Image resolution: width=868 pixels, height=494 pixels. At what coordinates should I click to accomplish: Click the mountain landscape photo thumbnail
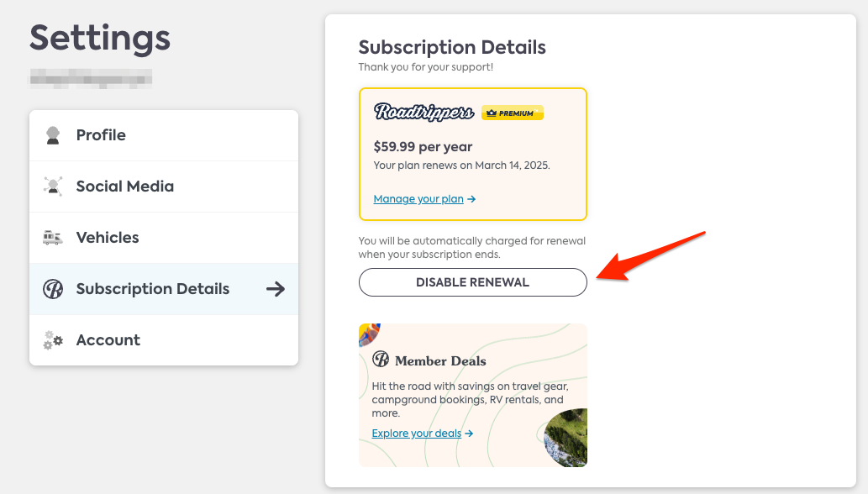[566, 438]
